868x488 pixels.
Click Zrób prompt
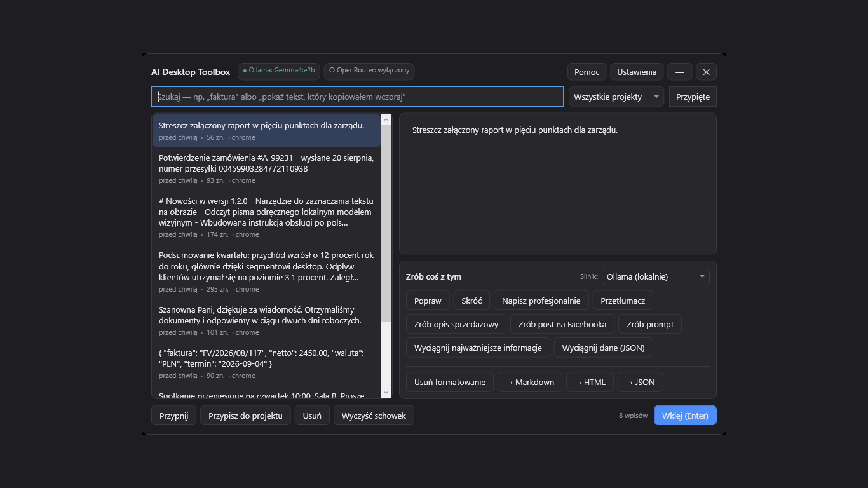[650, 324]
